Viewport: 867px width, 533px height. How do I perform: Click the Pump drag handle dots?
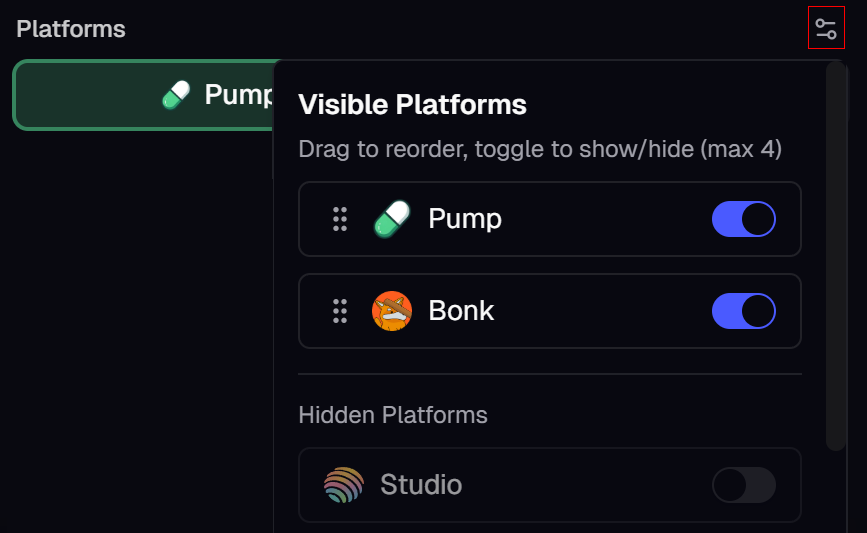pyautogui.click(x=340, y=219)
